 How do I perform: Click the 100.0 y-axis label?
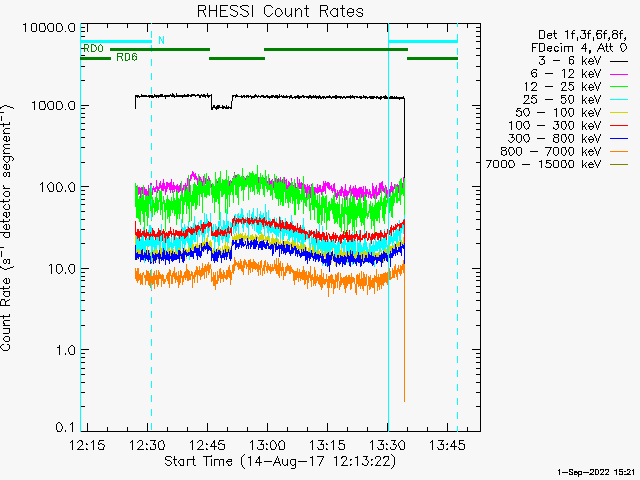click(57, 187)
